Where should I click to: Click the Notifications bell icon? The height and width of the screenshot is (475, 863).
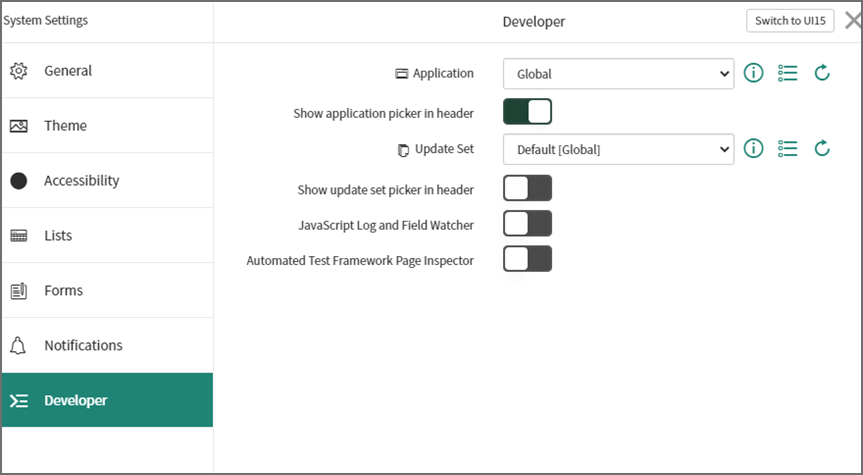[19, 345]
